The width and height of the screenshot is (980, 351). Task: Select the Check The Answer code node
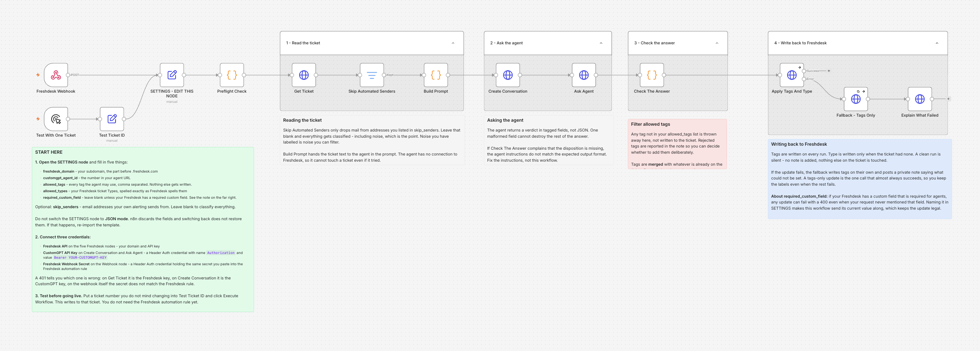(652, 75)
